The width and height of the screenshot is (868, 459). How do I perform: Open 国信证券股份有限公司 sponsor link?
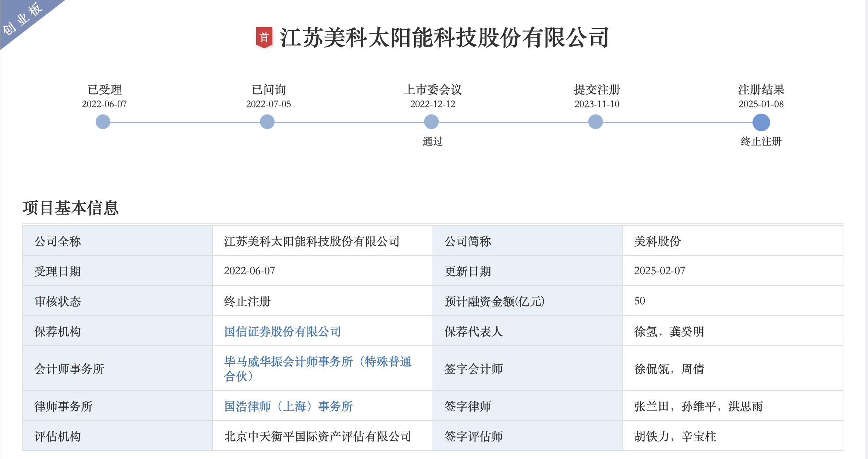(283, 331)
